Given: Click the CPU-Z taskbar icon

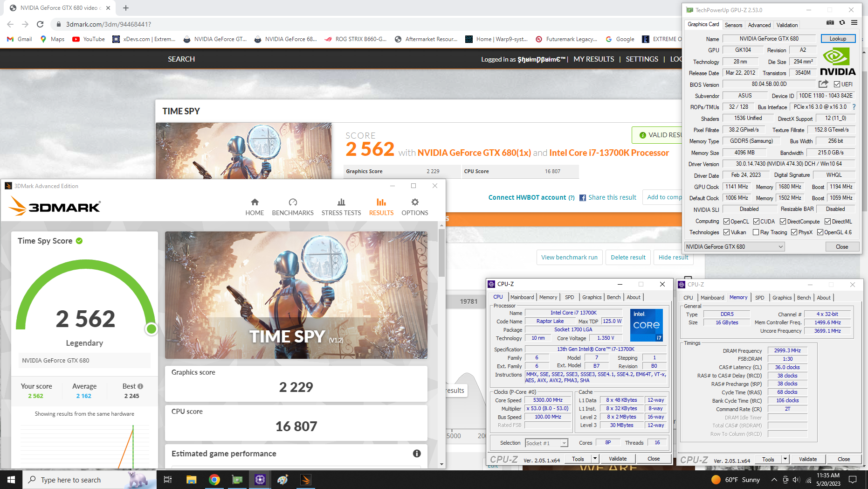Looking at the screenshot, I should (260, 480).
